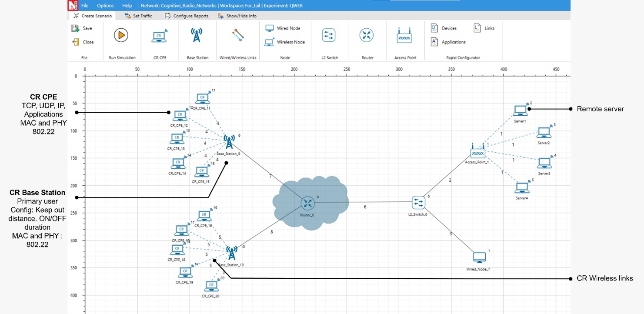Open the Options menu

105,6
